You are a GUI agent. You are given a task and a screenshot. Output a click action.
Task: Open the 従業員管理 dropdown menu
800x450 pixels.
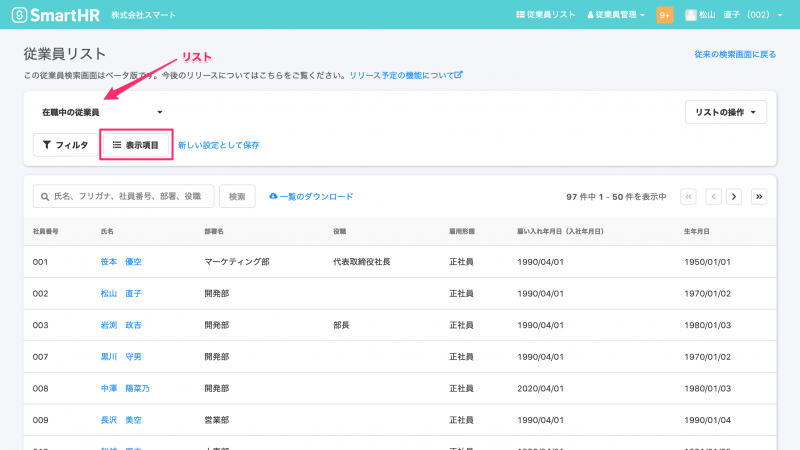point(616,15)
